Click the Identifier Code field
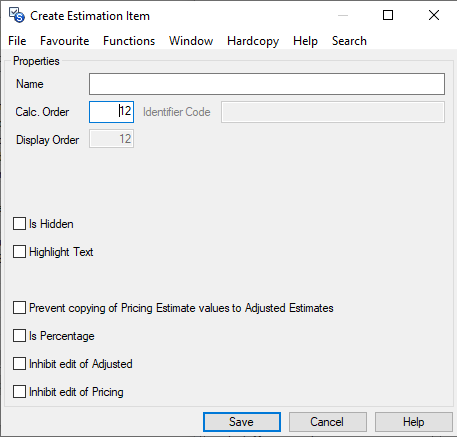This screenshot has width=457, height=437. pos(333,112)
